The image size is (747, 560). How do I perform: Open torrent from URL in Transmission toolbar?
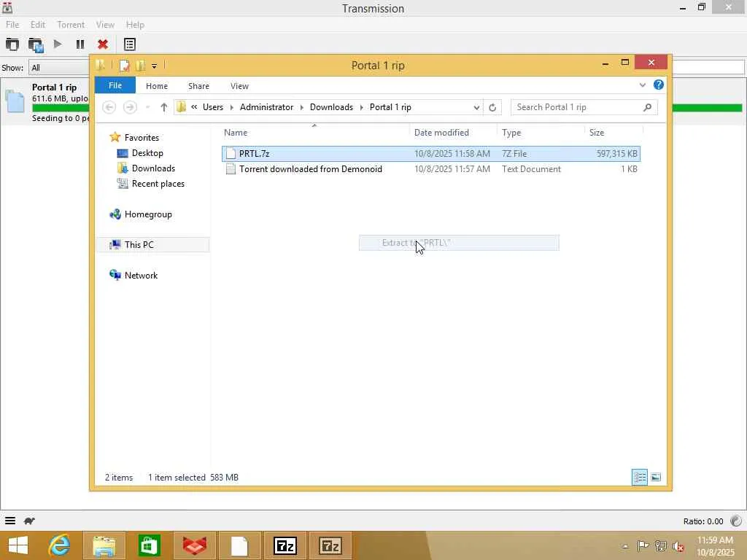point(36,44)
